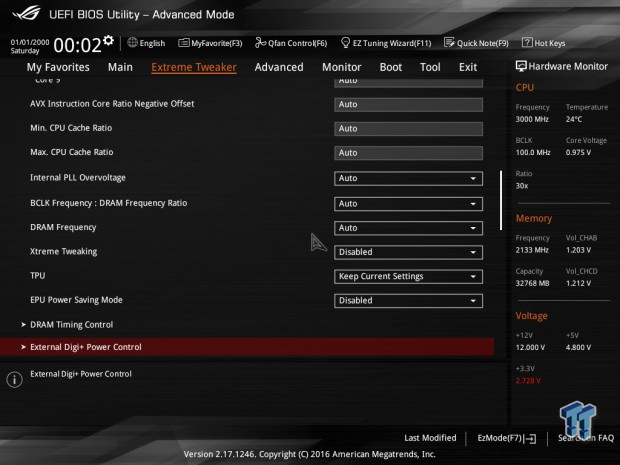
Task: Click the ROG logo
Action: [x=26, y=13]
